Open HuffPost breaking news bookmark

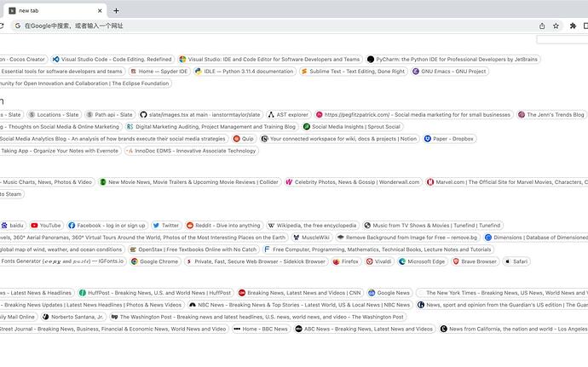pos(155,293)
